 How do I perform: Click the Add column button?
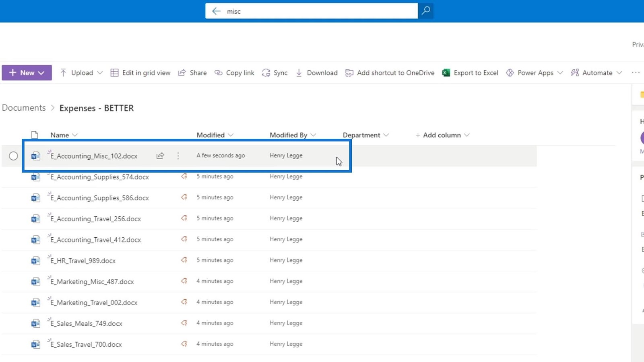[442, 135]
